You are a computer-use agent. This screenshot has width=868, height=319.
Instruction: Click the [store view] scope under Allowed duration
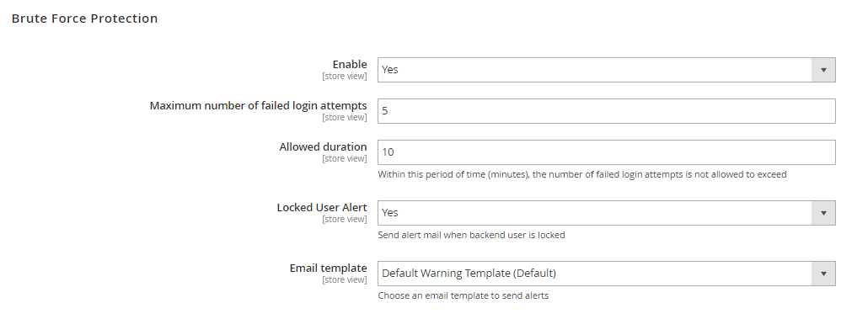point(345,159)
